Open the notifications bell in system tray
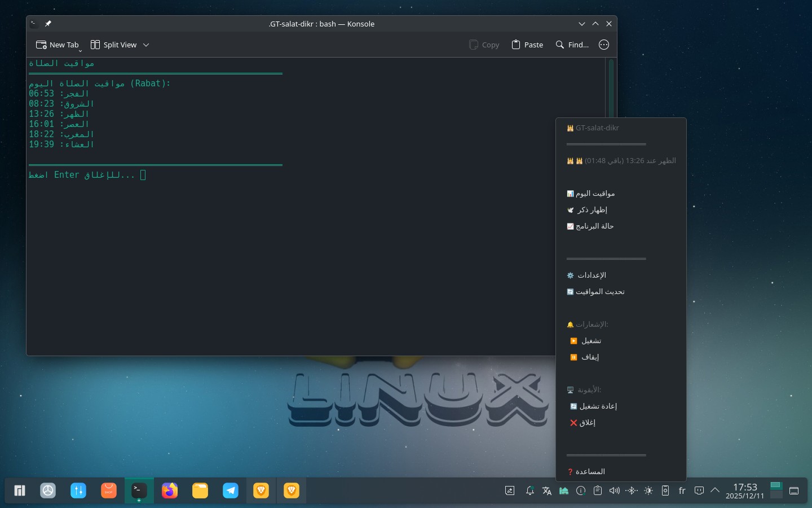 (529, 491)
